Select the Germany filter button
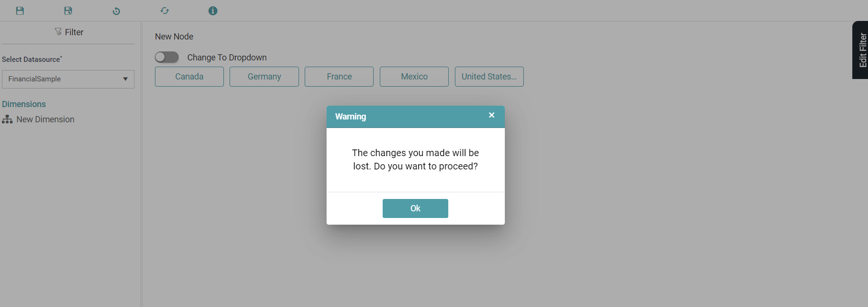The width and height of the screenshot is (868, 307). (x=264, y=77)
